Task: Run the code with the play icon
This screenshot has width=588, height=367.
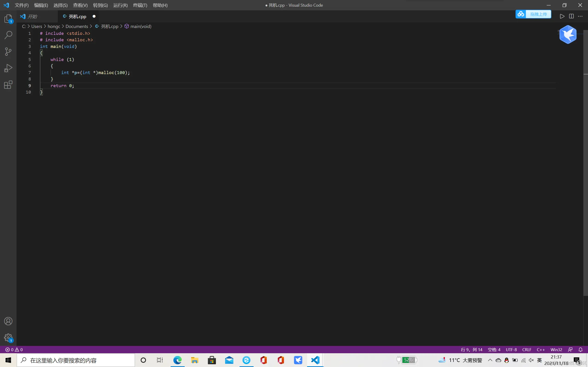Action: tap(562, 16)
